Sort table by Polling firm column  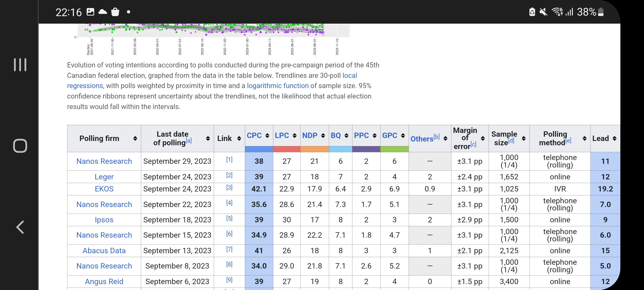(135, 138)
